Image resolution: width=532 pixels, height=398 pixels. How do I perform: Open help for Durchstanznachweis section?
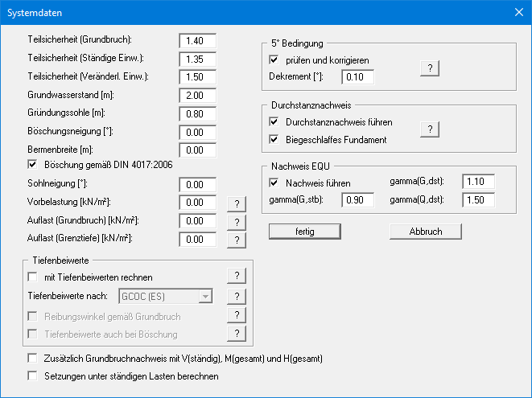coord(431,130)
